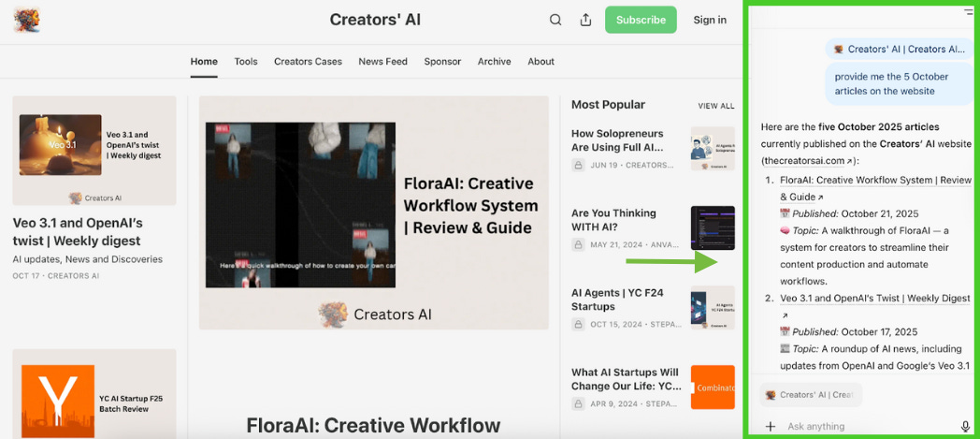
Task: Open the About tab
Action: [540, 61]
